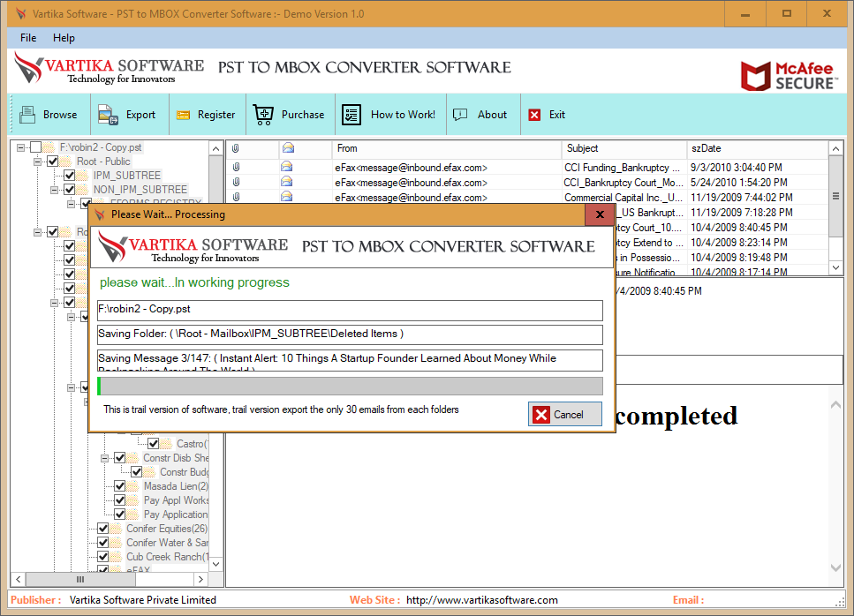
Task: Click folder icon next to IPM_SUBTREE
Action: (x=83, y=176)
